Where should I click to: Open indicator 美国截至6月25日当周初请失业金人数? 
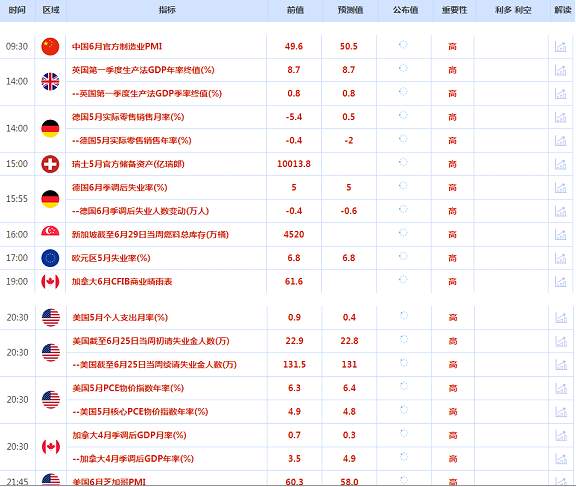point(151,341)
